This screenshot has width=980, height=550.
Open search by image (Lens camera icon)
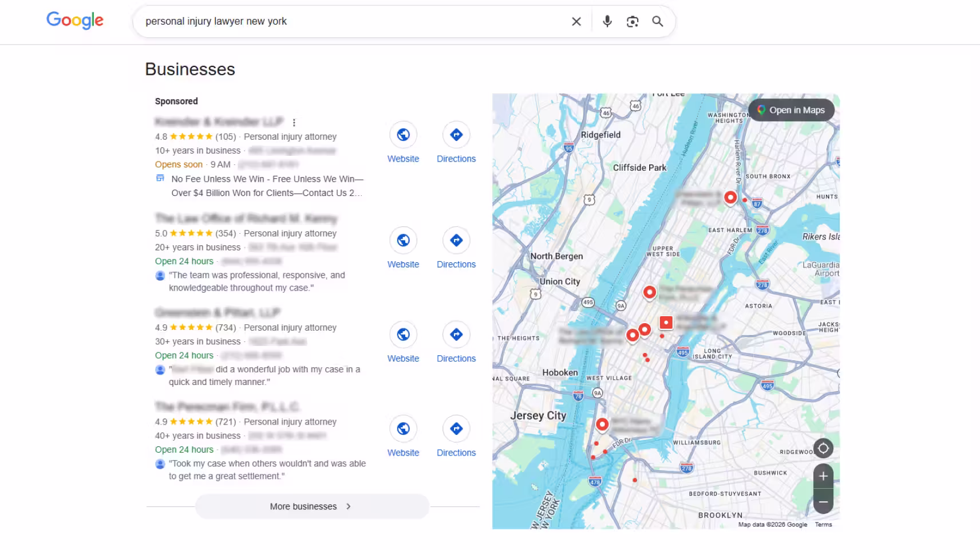tap(633, 21)
